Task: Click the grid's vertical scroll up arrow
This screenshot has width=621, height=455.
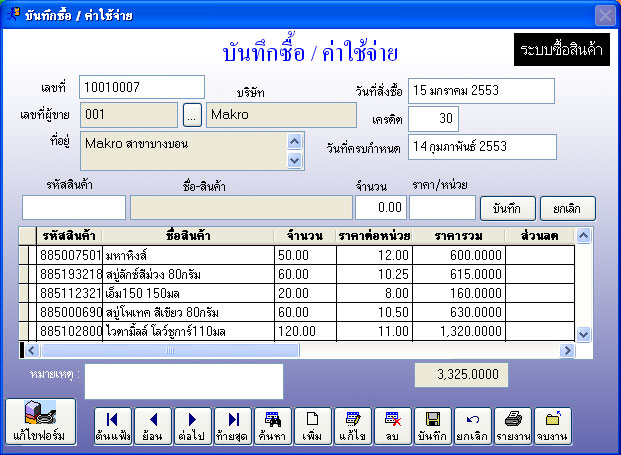Action: point(583,236)
